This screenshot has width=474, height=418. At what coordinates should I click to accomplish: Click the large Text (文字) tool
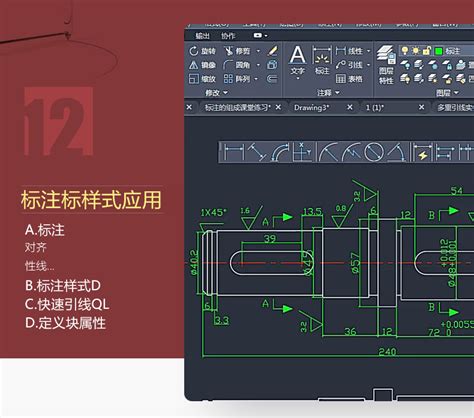click(297, 59)
